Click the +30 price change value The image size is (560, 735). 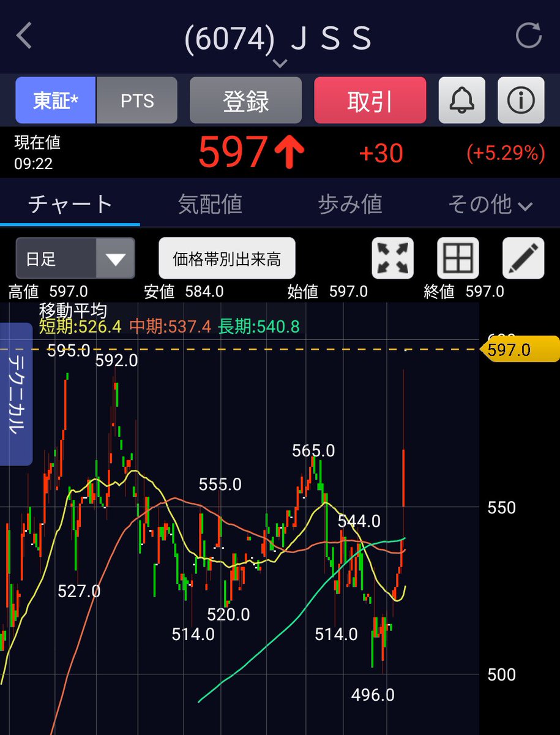coord(381,154)
